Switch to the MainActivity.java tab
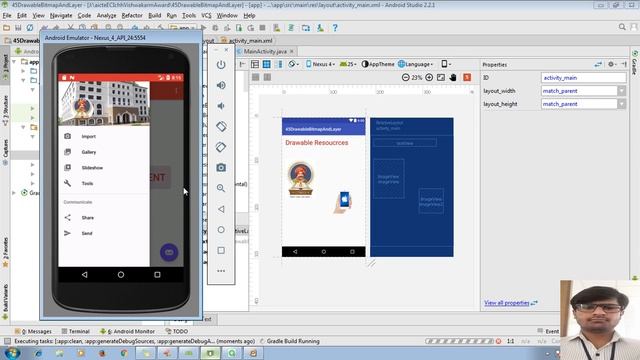 pyautogui.click(x=265, y=51)
